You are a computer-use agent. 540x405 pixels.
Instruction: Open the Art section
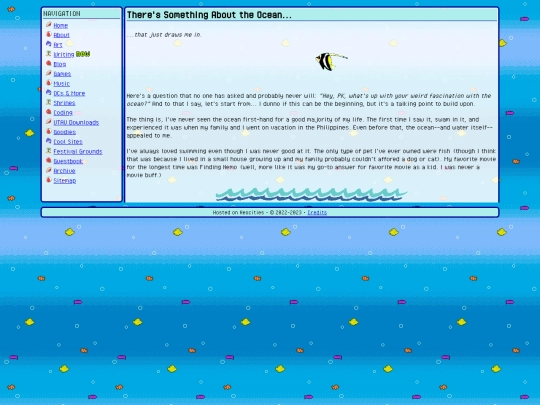click(58, 45)
